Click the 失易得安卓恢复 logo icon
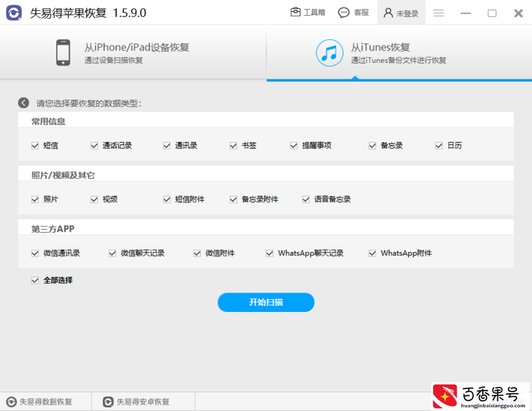The image size is (532, 411). tap(108, 401)
